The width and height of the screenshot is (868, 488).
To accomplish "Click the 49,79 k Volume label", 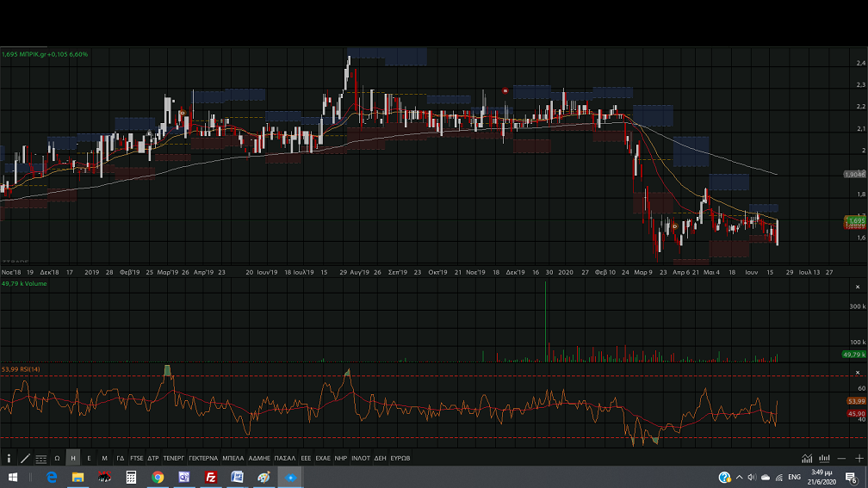I will coord(23,283).
